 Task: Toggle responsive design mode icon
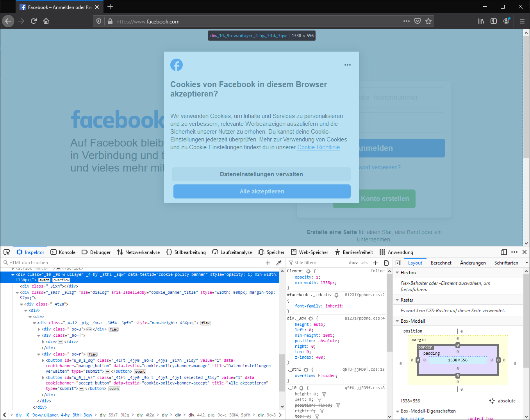[x=504, y=252]
